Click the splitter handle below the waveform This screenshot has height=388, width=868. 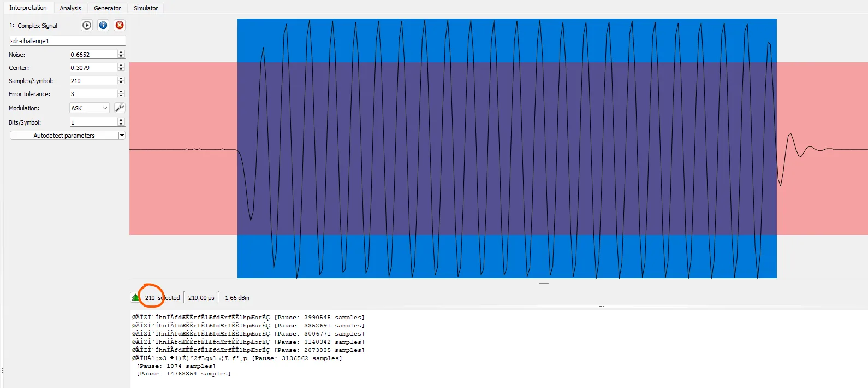coord(544,284)
